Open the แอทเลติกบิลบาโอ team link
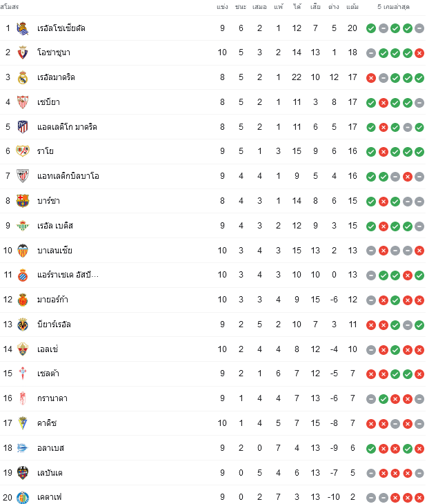 point(68,176)
